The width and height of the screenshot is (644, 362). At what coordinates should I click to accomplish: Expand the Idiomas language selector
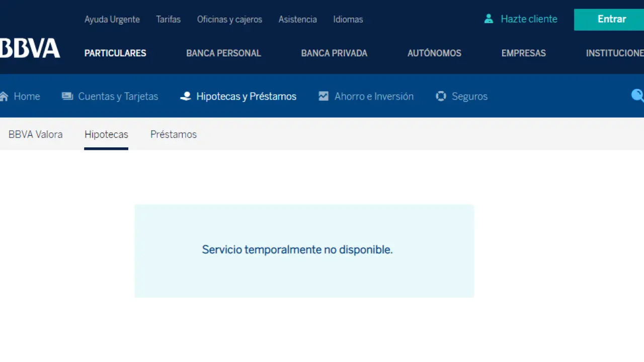click(x=348, y=20)
